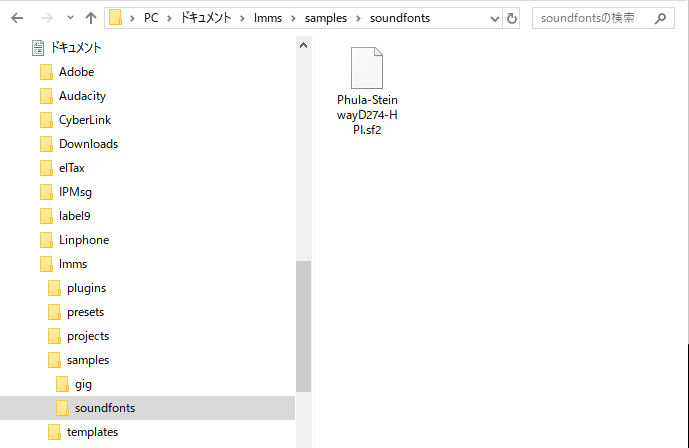Expand the chevron after ドキュメント in the breadcrumb
Screen dimensions: 689x448
[x=242, y=18]
